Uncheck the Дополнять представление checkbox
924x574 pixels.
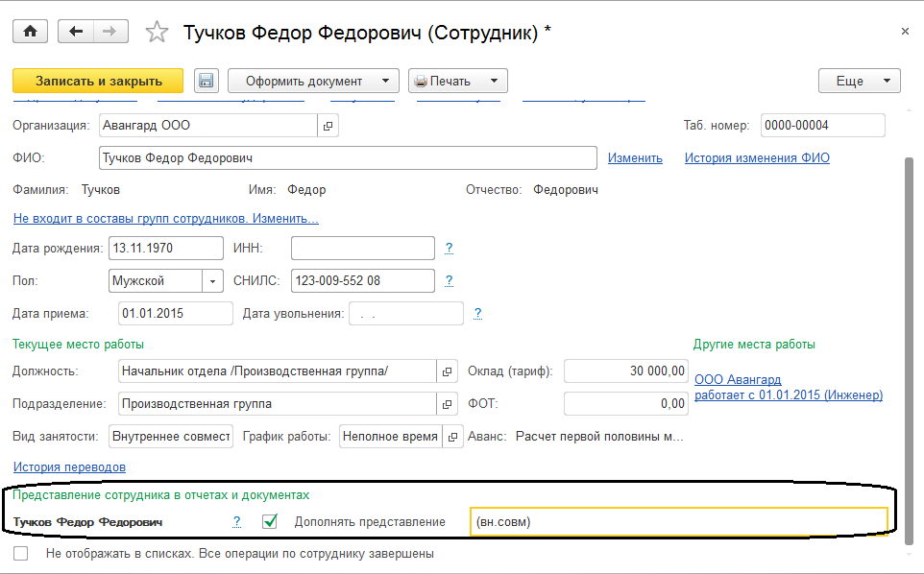coord(270,522)
